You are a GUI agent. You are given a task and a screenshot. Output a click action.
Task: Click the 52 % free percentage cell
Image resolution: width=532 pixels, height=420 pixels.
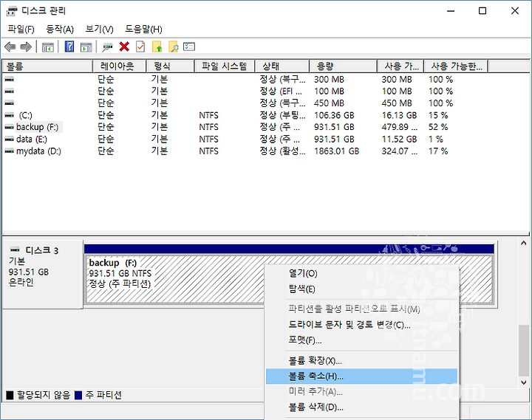click(x=438, y=128)
